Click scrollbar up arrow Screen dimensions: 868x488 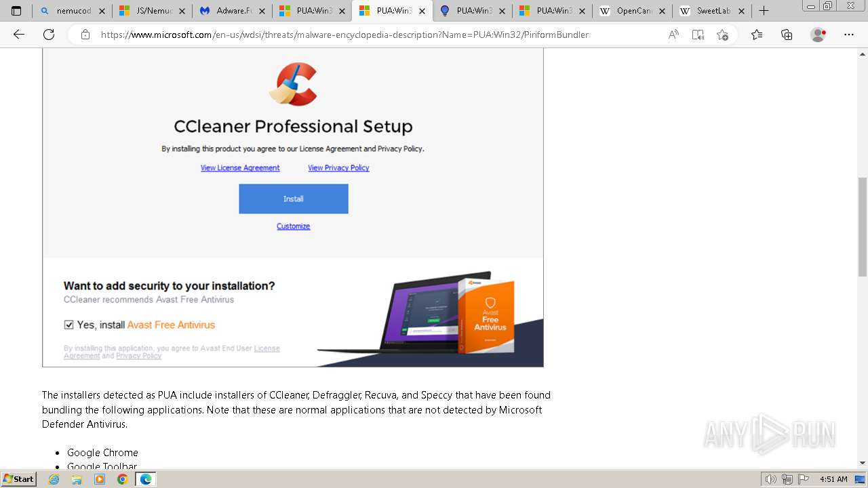coord(862,54)
